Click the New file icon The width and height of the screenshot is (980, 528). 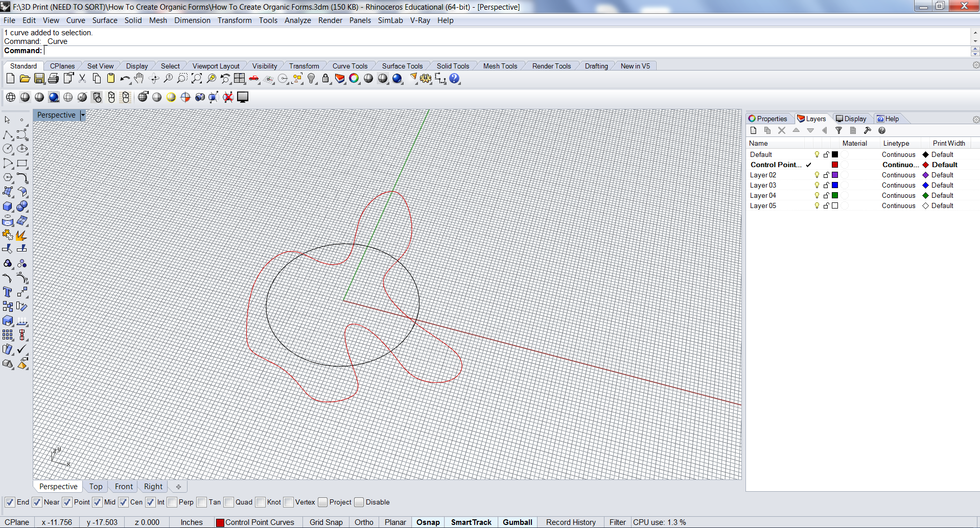tap(10, 79)
